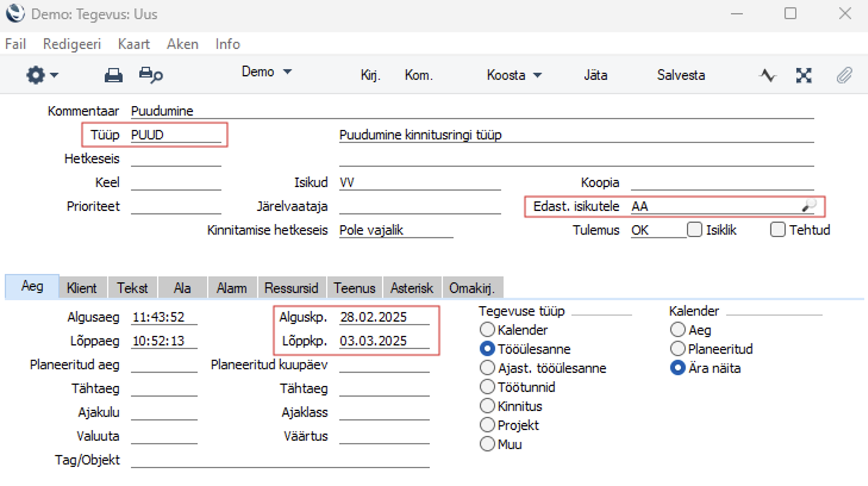The image size is (868, 486).
Task: Switch to the Klient tab
Action: 82,288
